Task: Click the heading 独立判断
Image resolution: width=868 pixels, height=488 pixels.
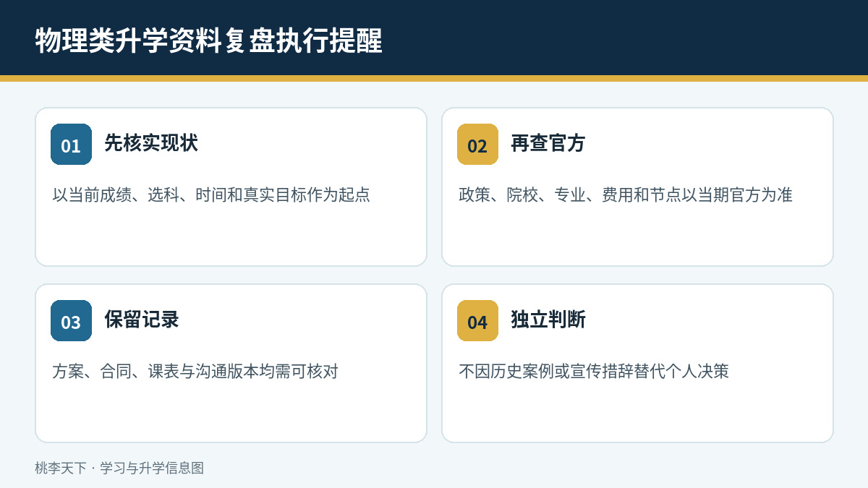Action: (x=548, y=320)
